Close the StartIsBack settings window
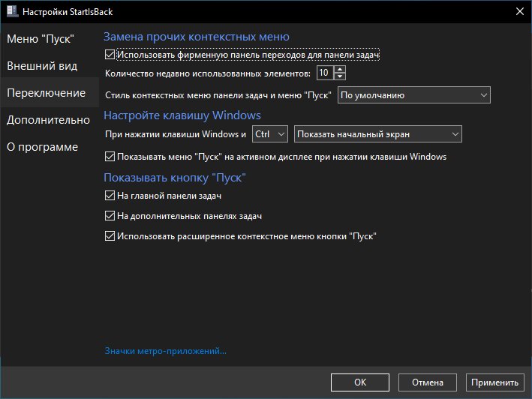The width and height of the screenshot is (532, 399). (519, 11)
